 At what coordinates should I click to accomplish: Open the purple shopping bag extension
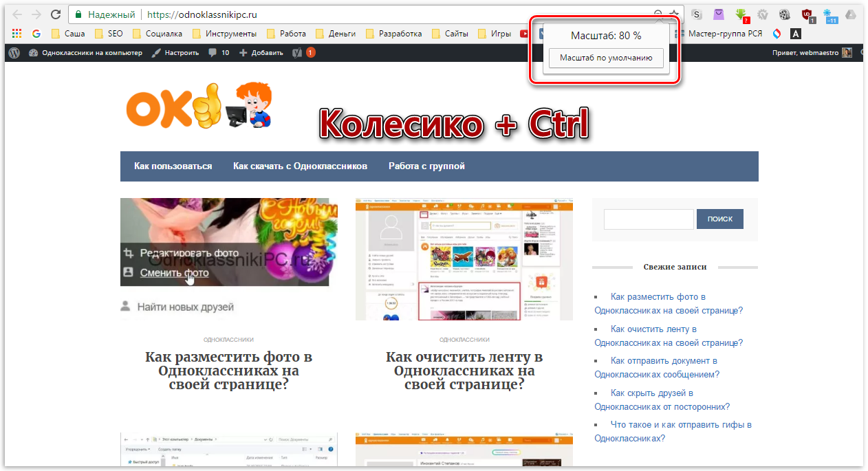click(718, 14)
